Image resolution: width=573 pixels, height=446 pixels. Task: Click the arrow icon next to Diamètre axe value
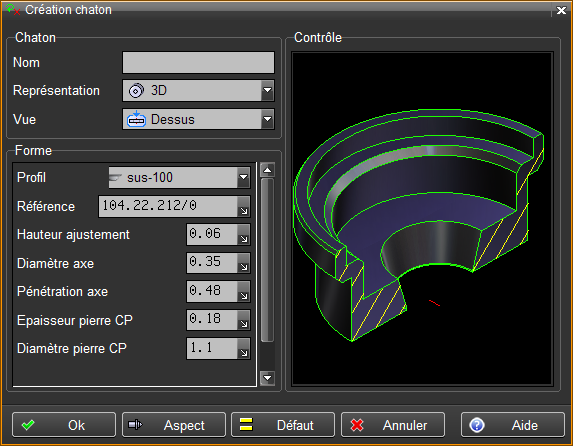[243, 263]
